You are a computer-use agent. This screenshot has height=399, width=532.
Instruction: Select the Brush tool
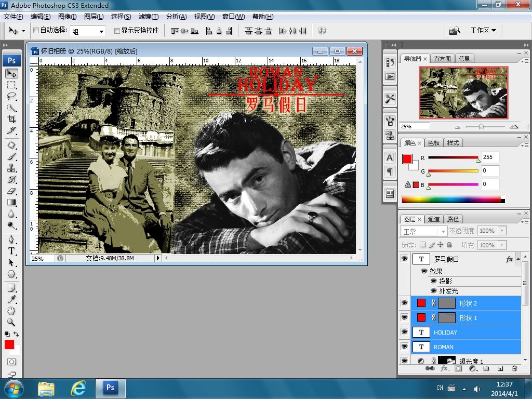coord(11,156)
